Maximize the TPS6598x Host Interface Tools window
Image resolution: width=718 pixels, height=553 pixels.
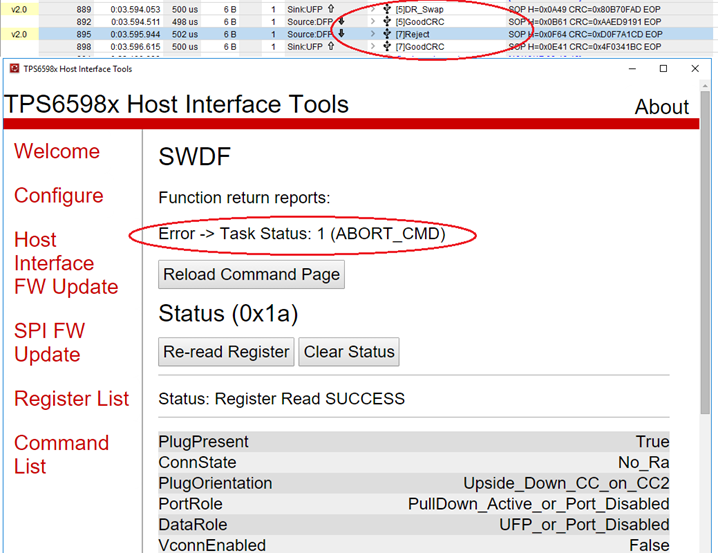(x=663, y=69)
